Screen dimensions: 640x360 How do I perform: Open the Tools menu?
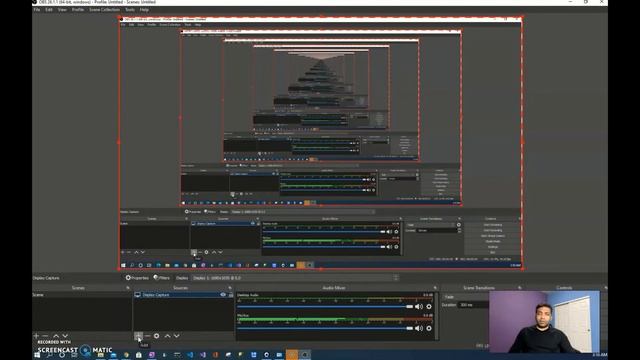[x=130, y=9]
